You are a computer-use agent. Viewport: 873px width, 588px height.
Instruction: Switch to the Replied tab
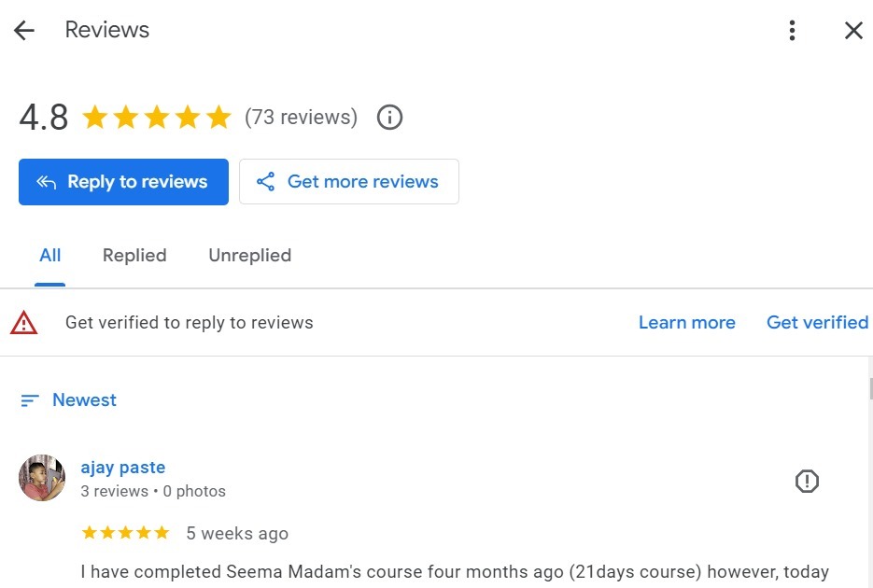pyautogui.click(x=134, y=256)
